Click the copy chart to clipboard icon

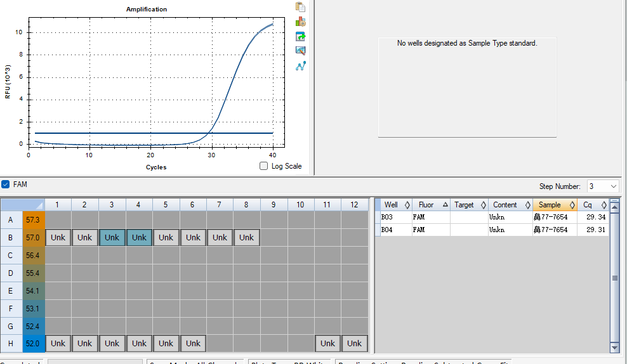[x=300, y=7]
